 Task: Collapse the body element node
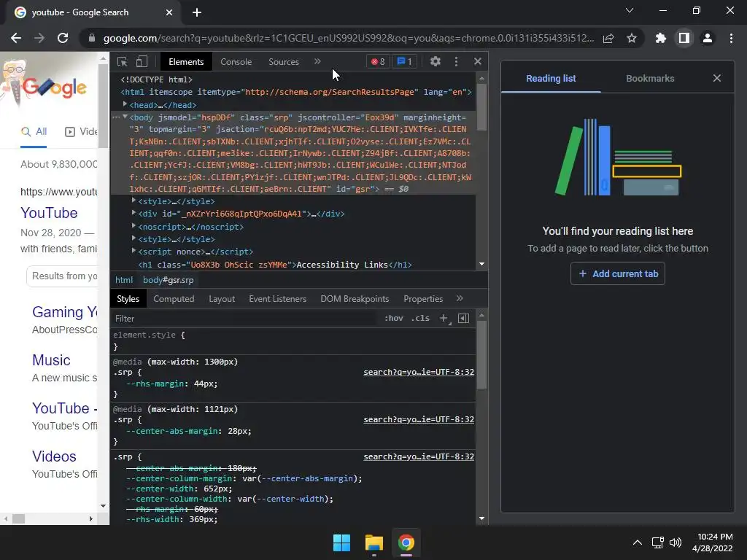[x=125, y=117]
